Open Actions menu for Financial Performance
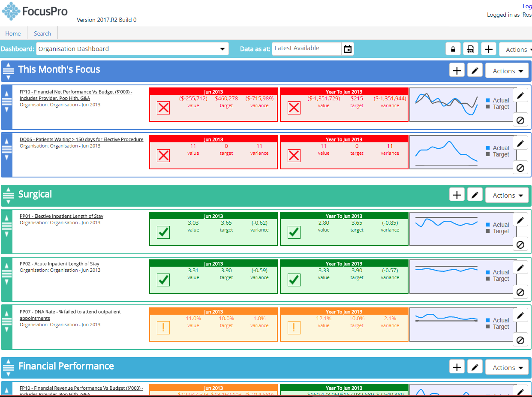This screenshot has height=397, width=532. pyautogui.click(x=508, y=367)
